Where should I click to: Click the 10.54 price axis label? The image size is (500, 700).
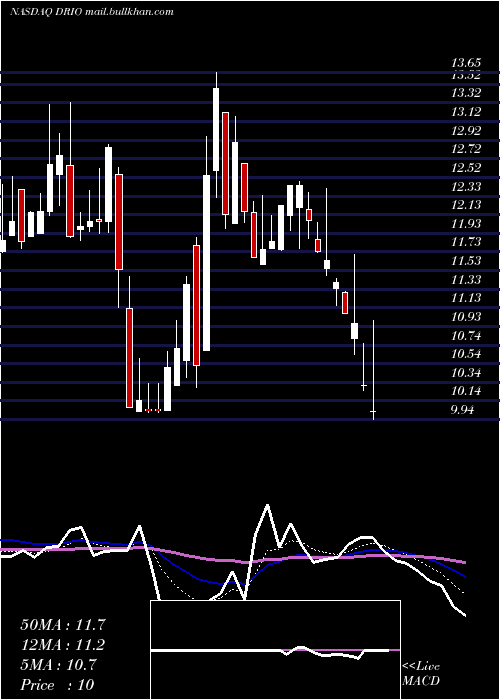pyautogui.click(x=466, y=354)
